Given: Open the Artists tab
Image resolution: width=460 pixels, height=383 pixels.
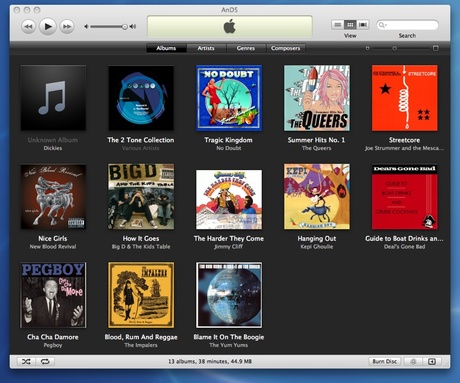Looking at the screenshot, I should click(x=206, y=48).
